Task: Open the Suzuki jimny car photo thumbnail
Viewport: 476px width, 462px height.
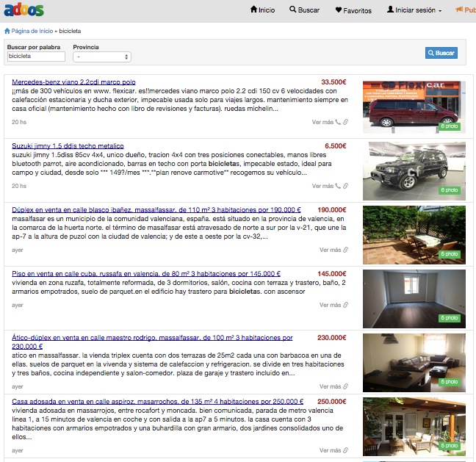Action: (x=414, y=168)
